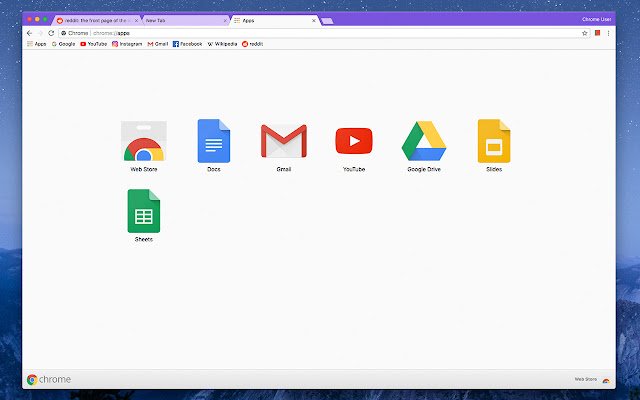This screenshot has width=640, height=400.
Task: Click the green maximize window button
Action: point(45,19)
